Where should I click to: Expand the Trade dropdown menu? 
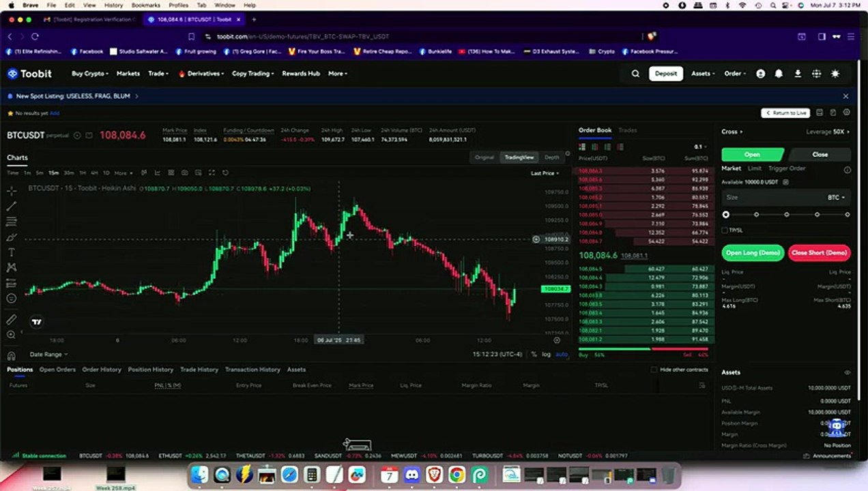[158, 74]
